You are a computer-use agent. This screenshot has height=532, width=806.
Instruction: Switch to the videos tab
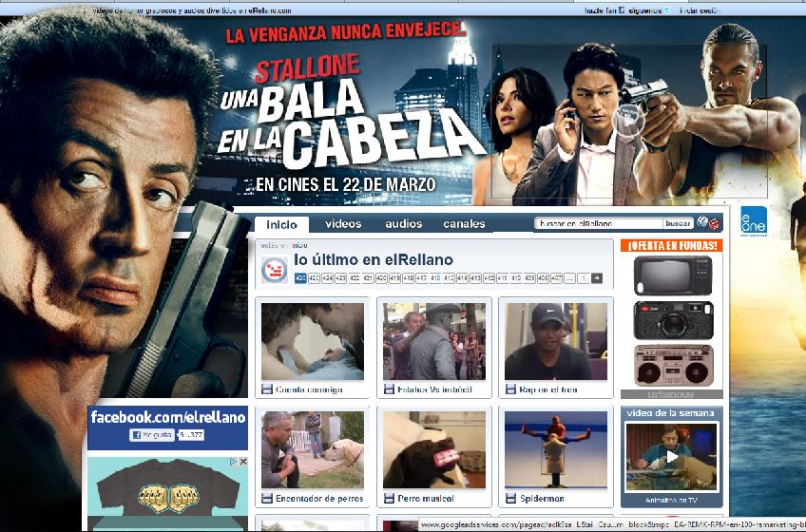coord(343,223)
